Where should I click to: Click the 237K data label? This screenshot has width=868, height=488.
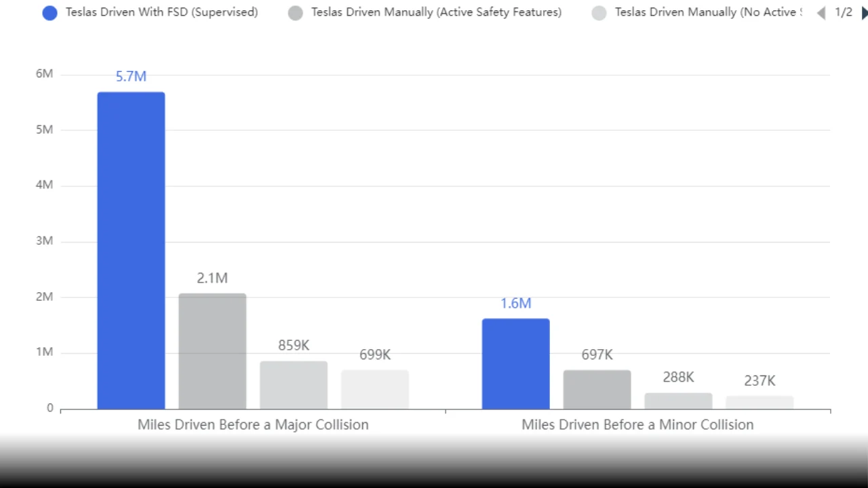(x=760, y=381)
